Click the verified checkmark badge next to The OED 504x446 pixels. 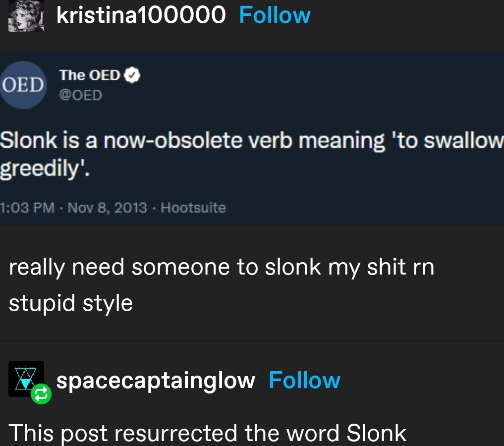(x=133, y=75)
